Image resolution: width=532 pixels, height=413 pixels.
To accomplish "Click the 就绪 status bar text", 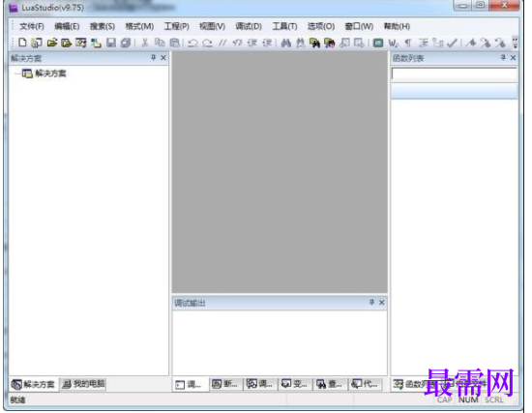I will (x=17, y=399).
